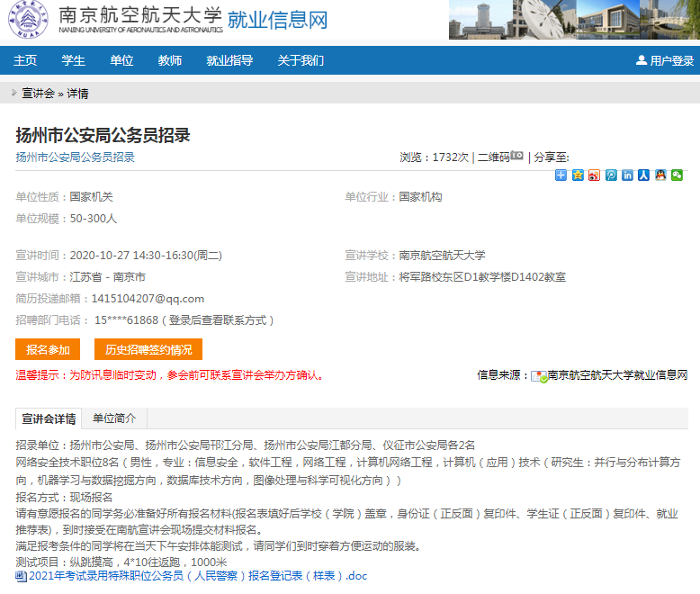Click the Word document icon before the attachment
700x594 pixels.
21,576
